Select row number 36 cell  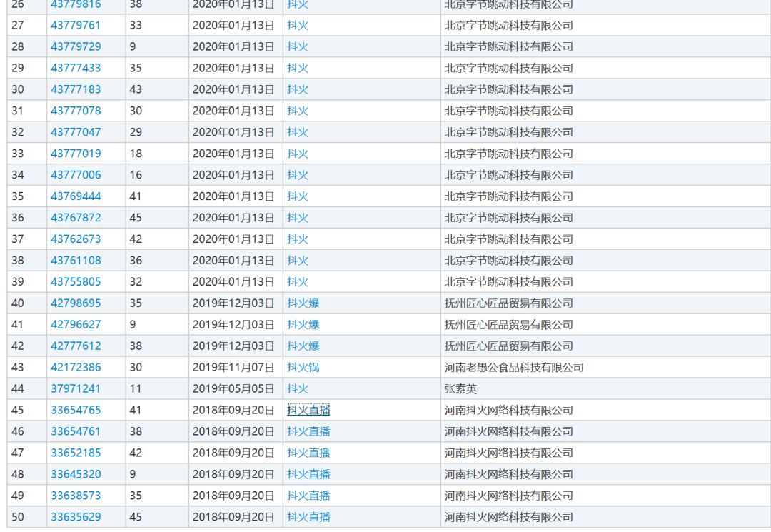27,218
